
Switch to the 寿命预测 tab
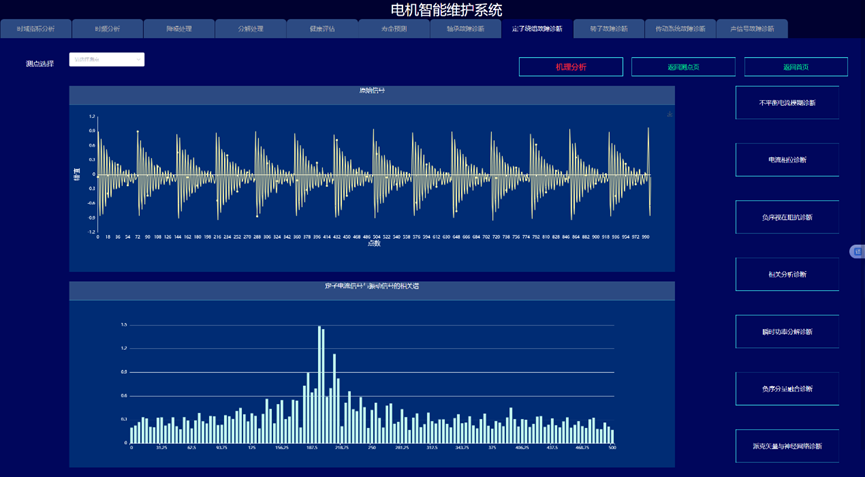[x=394, y=29]
